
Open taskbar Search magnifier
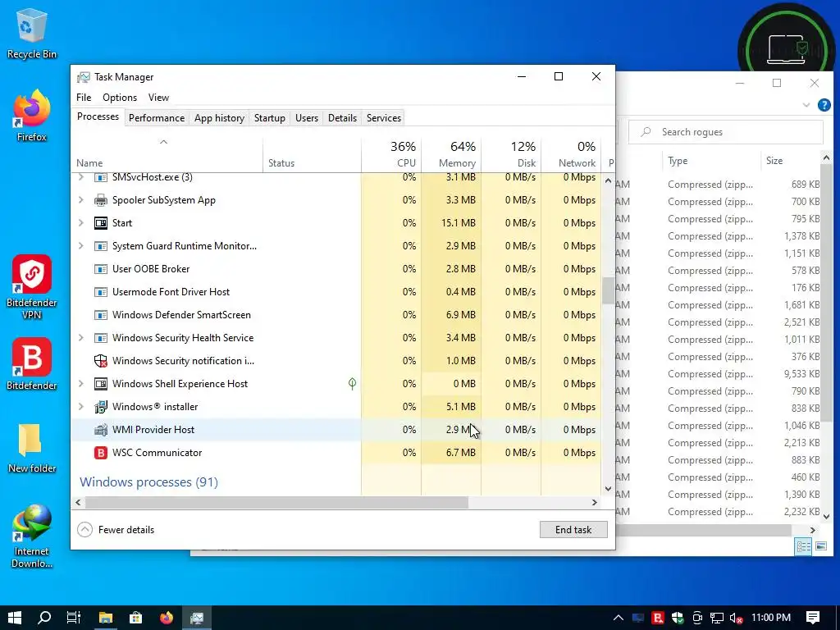pyautogui.click(x=44, y=618)
